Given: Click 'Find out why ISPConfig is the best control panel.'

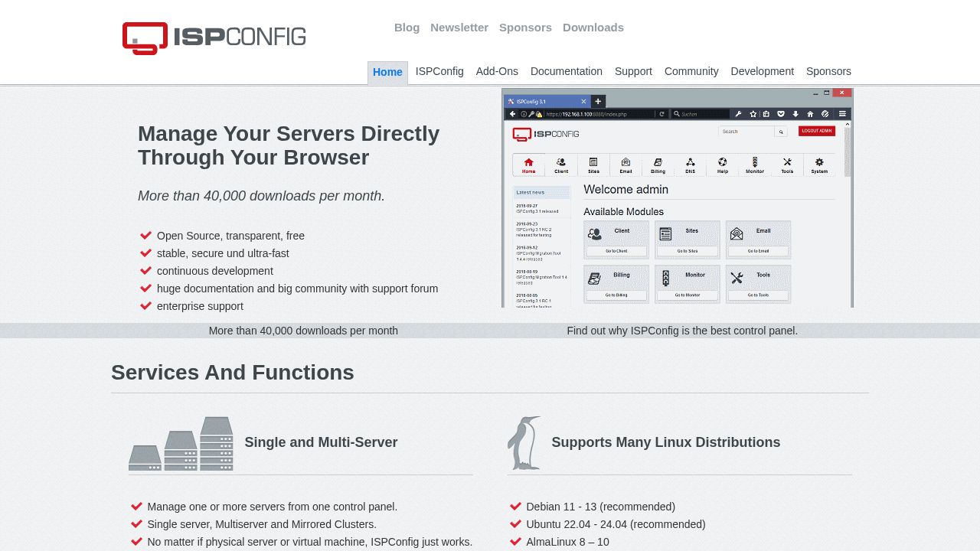Looking at the screenshot, I should (x=682, y=331).
